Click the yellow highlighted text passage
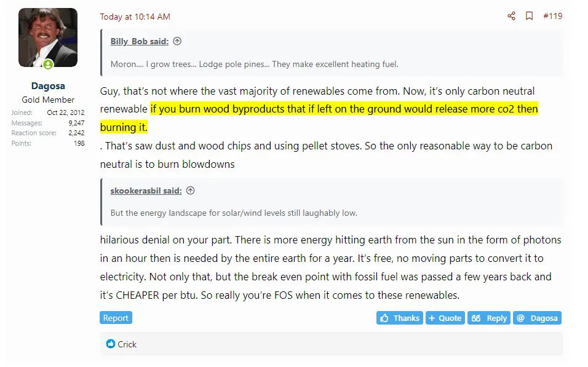The image size is (588, 367). pyautogui.click(x=344, y=109)
